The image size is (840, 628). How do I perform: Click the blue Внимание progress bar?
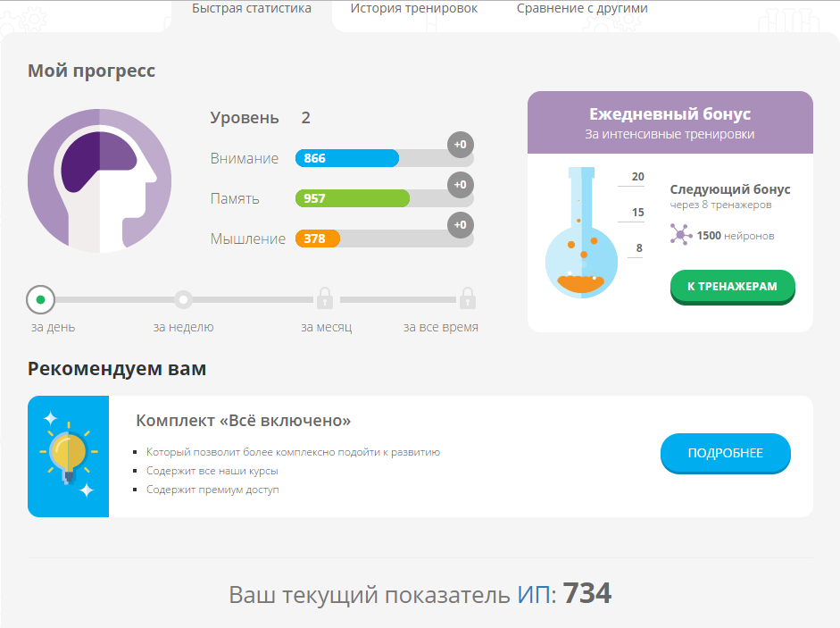tap(347, 159)
